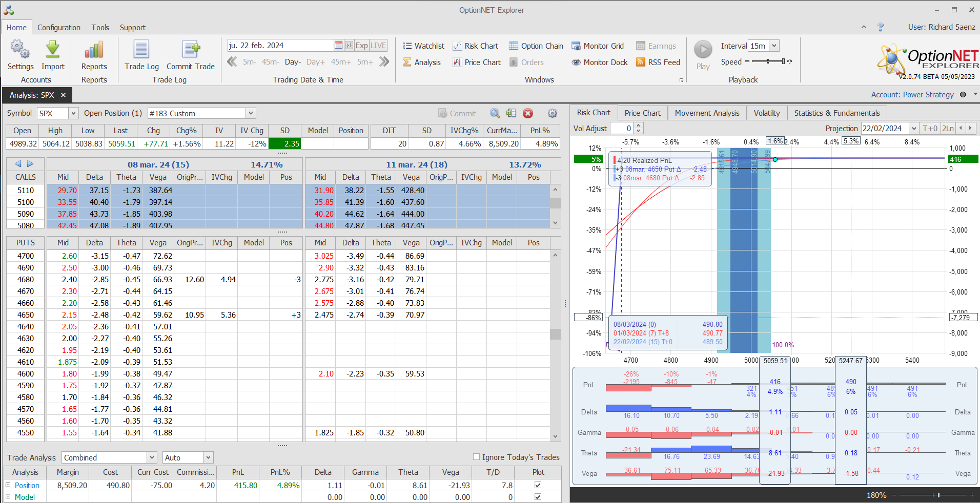Viewport: 980px width, 503px height.
Task: Expand the Open Position #183 Custom dropdown
Action: 251,113
